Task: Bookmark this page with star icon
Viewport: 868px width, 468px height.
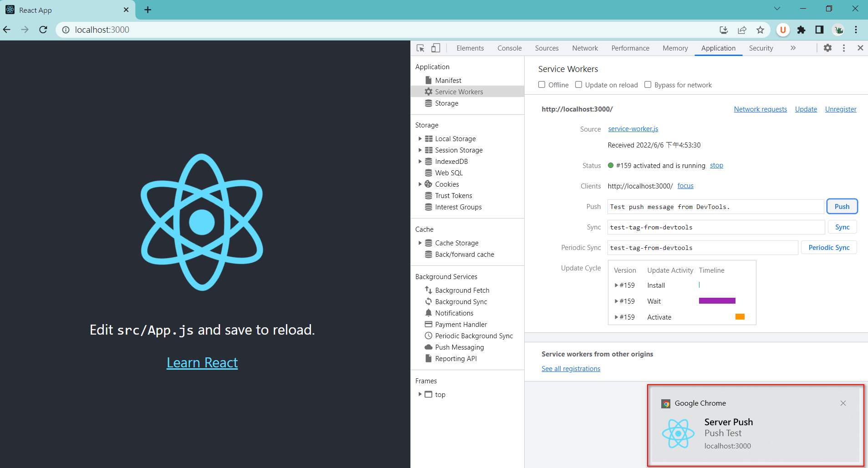Action: 760,30
